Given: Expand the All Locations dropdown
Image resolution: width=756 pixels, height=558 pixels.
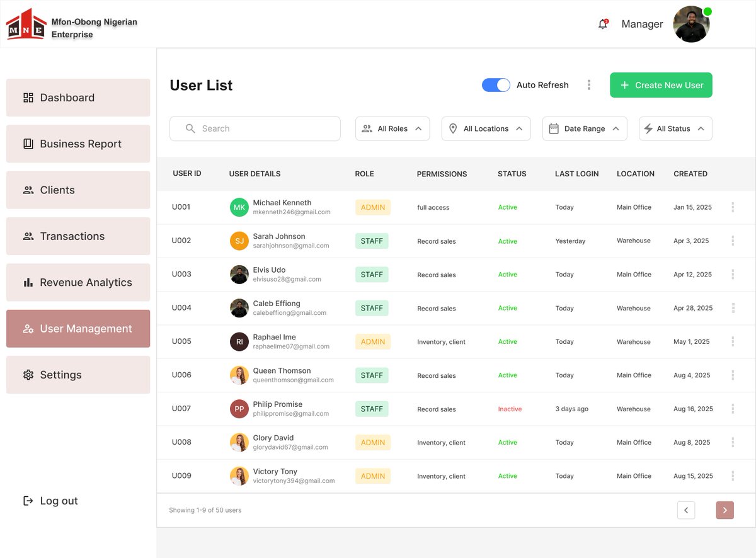Looking at the screenshot, I should coord(486,128).
